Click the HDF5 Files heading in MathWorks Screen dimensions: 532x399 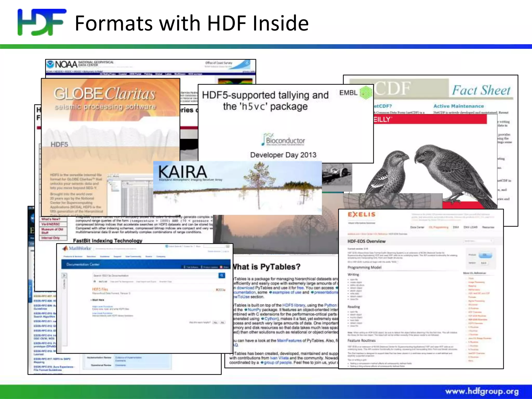(100, 289)
